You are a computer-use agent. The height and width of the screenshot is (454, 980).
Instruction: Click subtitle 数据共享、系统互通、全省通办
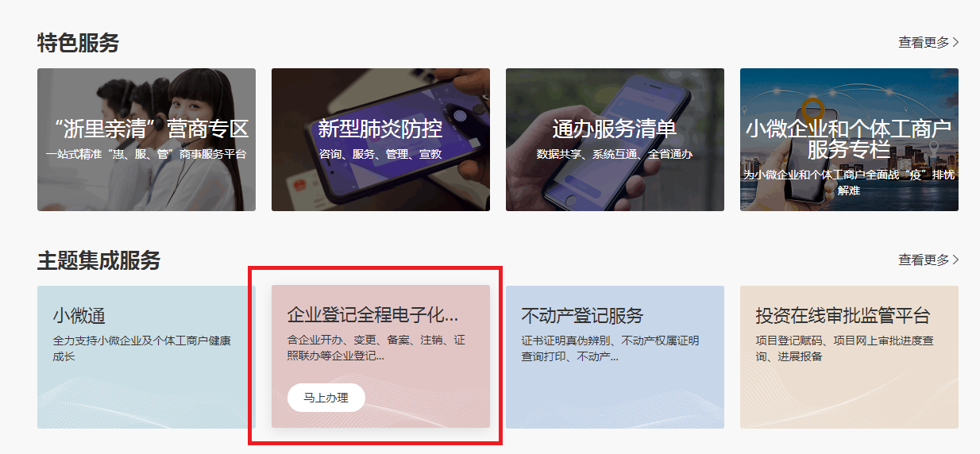[615, 154]
